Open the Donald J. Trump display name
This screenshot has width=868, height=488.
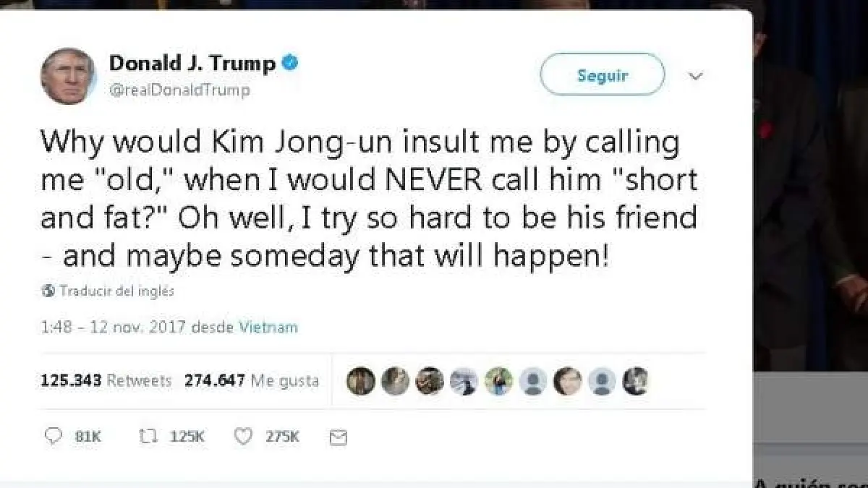pos(192,64)
